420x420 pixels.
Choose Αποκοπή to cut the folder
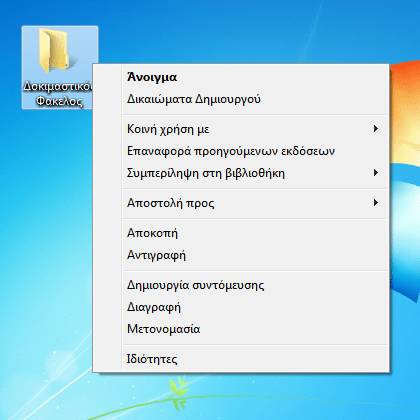click(x=152, y=233)
